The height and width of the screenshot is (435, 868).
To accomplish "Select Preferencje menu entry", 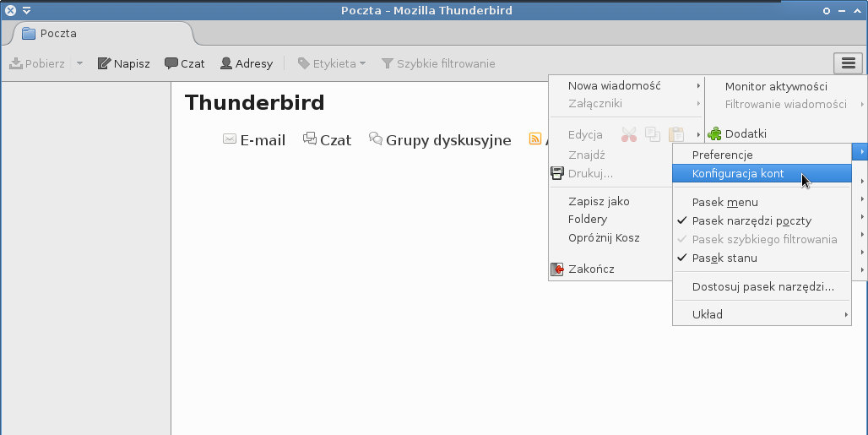I will (762, 155).
